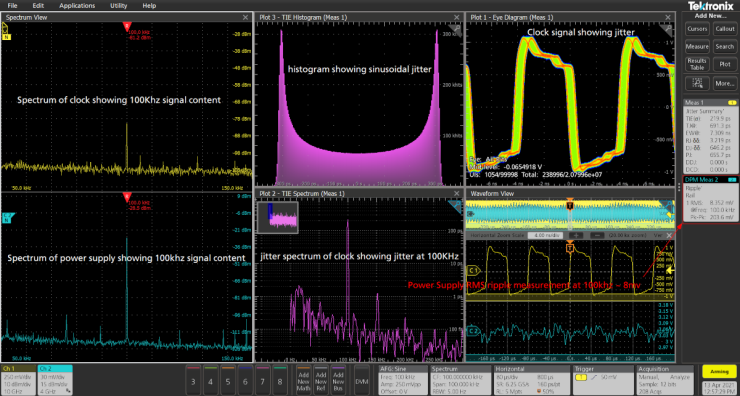
Task: Increase horizontal zoom with the plus button
Action: pyautogui.click(x=577, y=235)
